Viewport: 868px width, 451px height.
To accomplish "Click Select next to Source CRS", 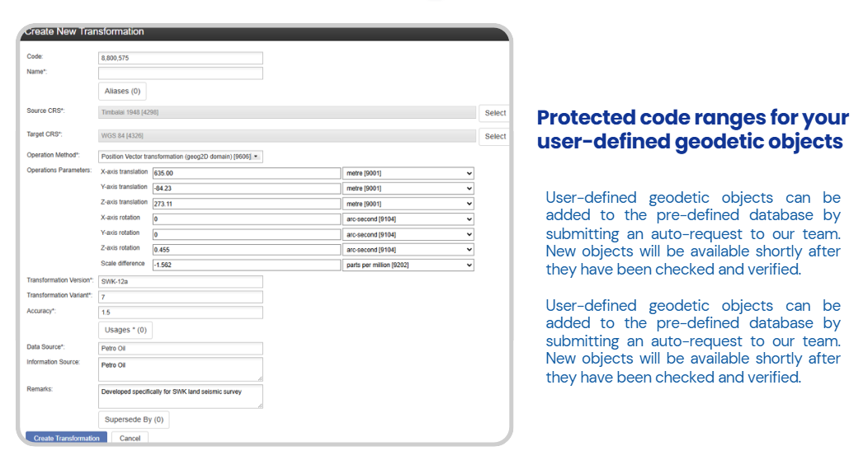I will tap(494, 113).
